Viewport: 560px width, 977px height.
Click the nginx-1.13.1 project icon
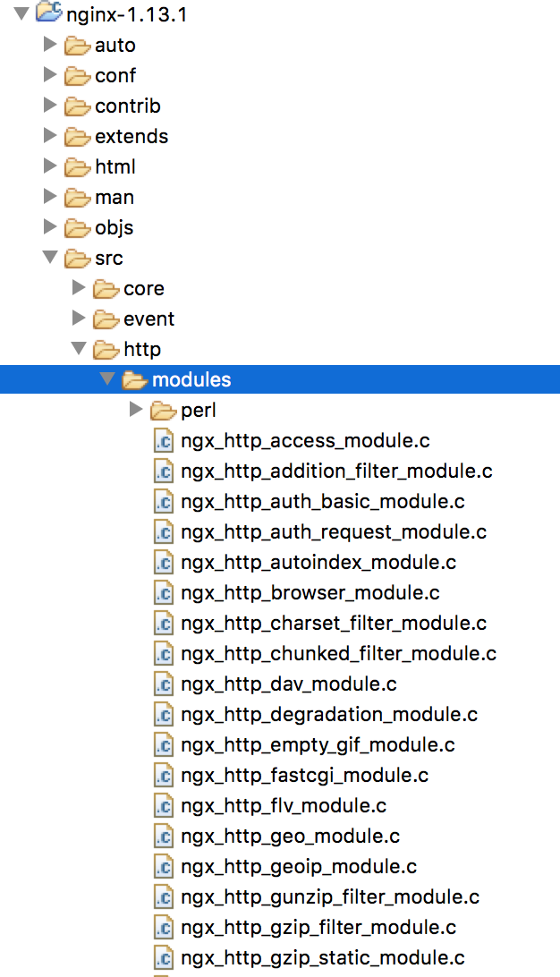[48, 13]
